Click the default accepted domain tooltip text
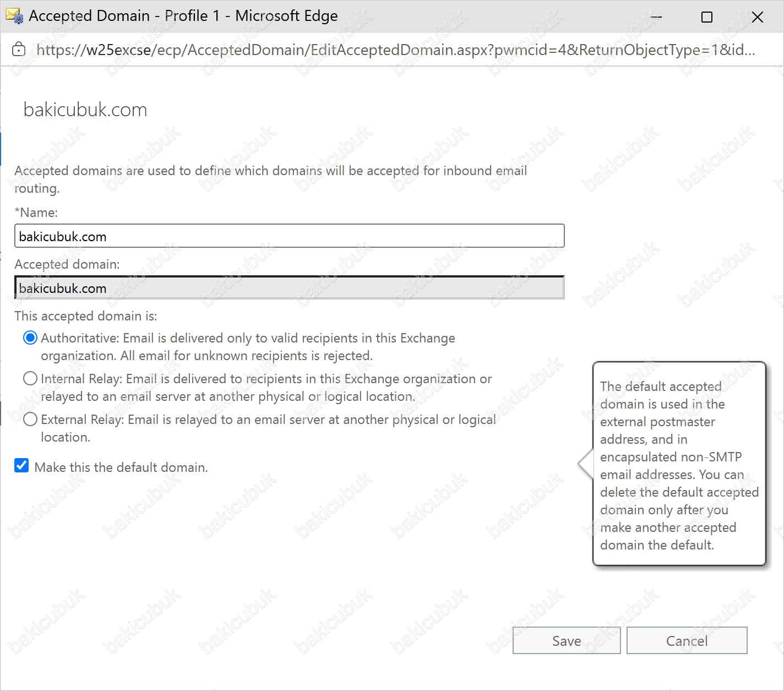This screenshot has height=691, width=784. tap(679, 465)
